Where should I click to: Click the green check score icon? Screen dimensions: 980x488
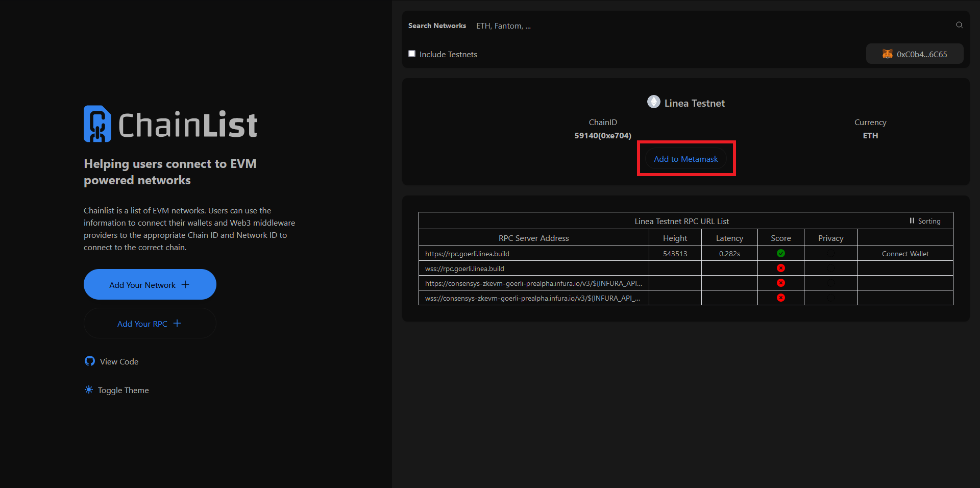point(780,253)
